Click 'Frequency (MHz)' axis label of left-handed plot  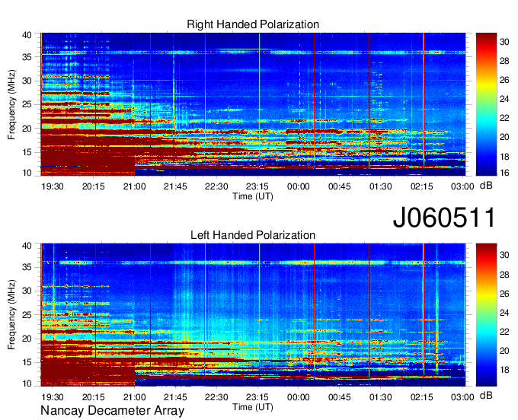[11, 315]
